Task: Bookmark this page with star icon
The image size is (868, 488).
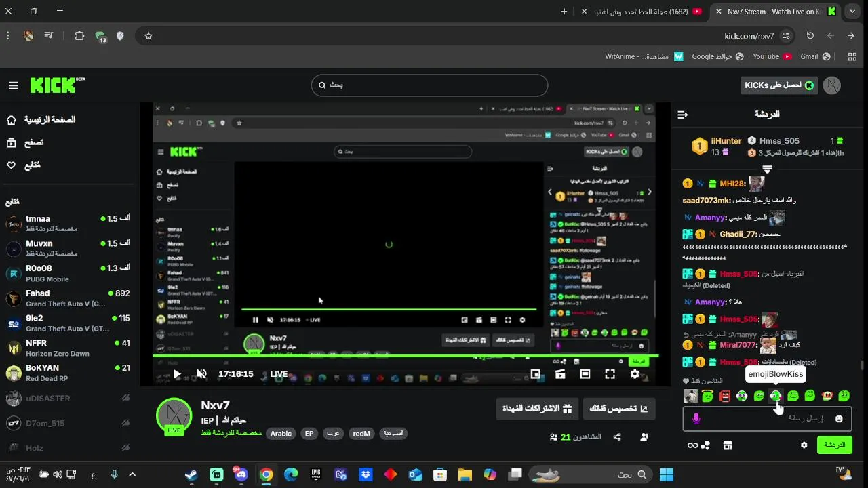Action: (x=149, y=36)
